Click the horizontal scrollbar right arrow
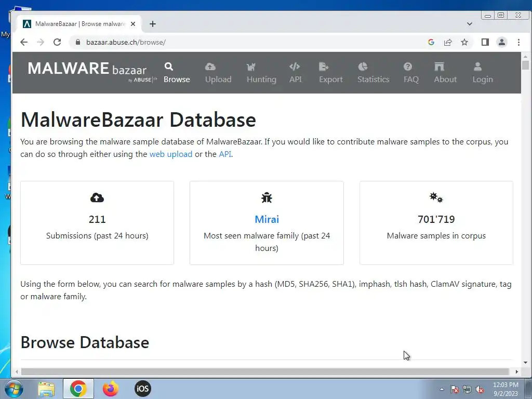 pos(517,371)
